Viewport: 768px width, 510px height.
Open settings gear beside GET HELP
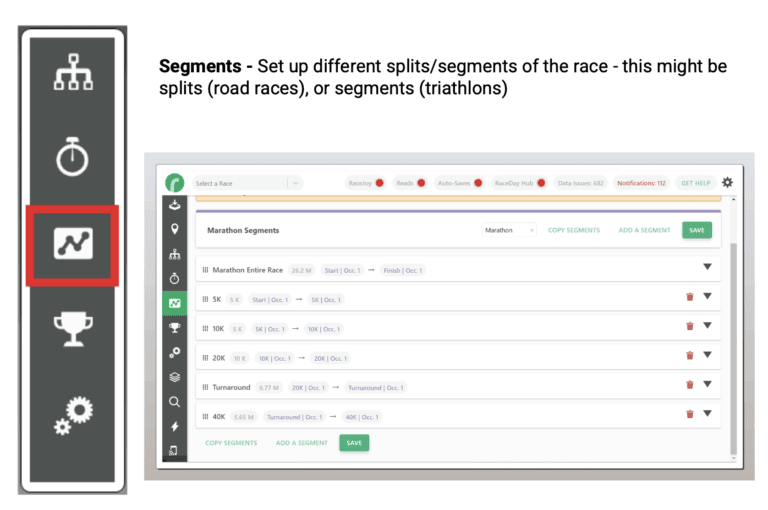[x=727, y=183]
